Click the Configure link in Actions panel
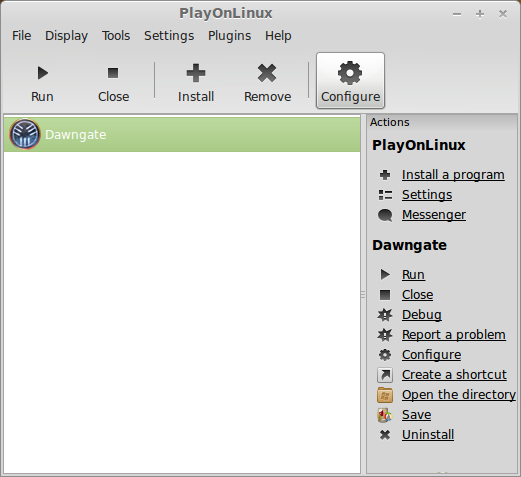Image resolution: width=521 pixels, height=477 pixels. click(432, 355)
